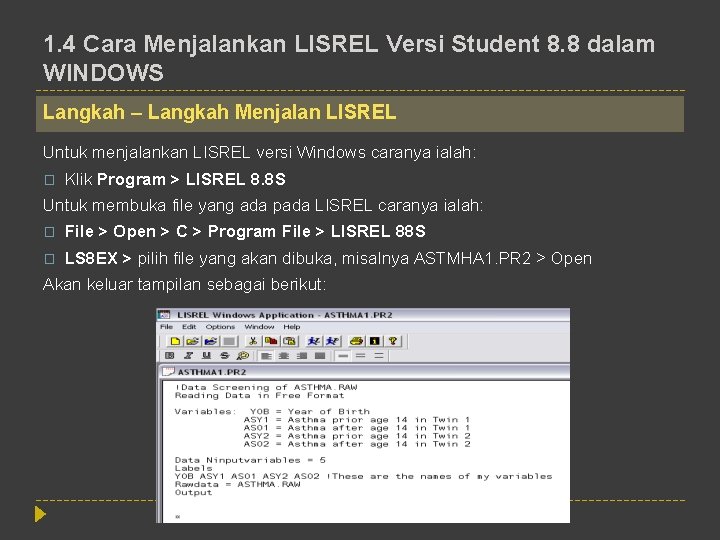This screenshot has height=540, width=720.
Task: Click the Cut scissors icon
Action: pos(253,341)
